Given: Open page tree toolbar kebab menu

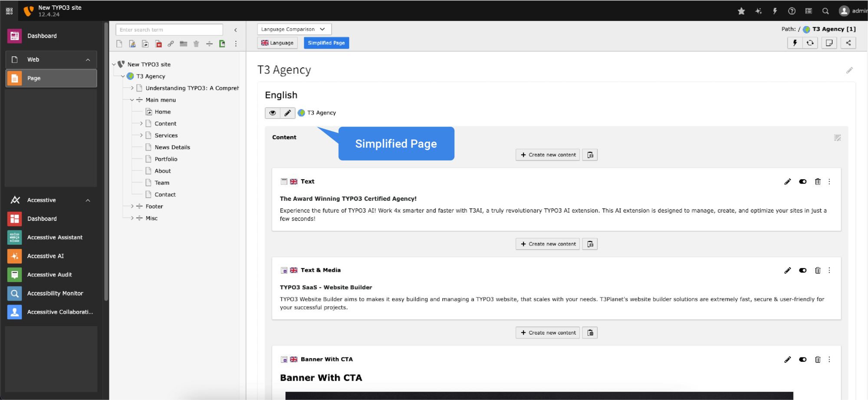Looking at the screenshot, I should (x=236, y=44).
